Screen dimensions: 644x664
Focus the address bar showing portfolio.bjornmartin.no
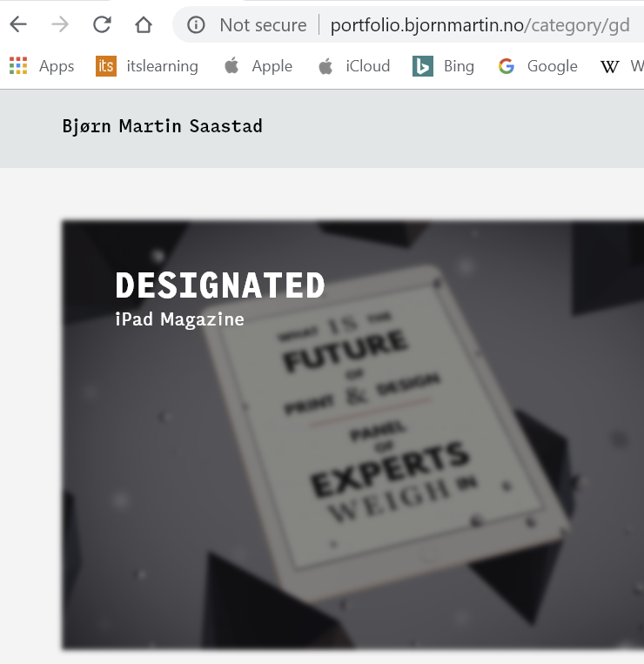pyautogui.click(x=479, y=25)
